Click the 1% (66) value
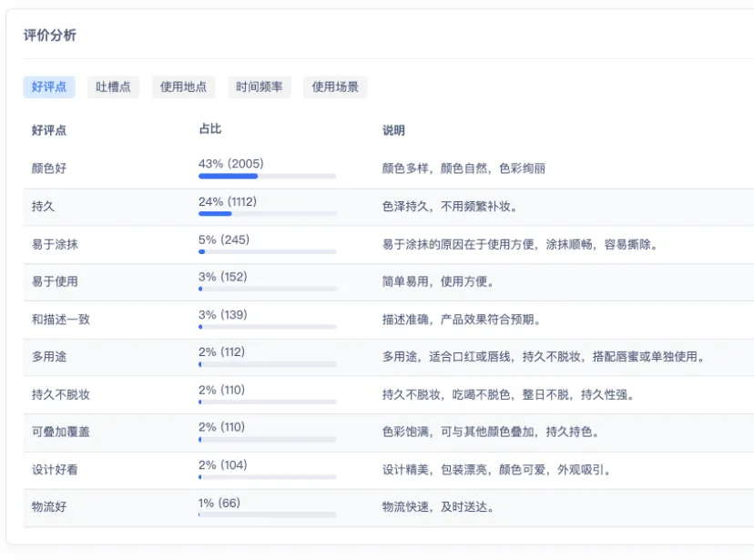This screenshot has width=754, height=560. [x=219, y=503]
